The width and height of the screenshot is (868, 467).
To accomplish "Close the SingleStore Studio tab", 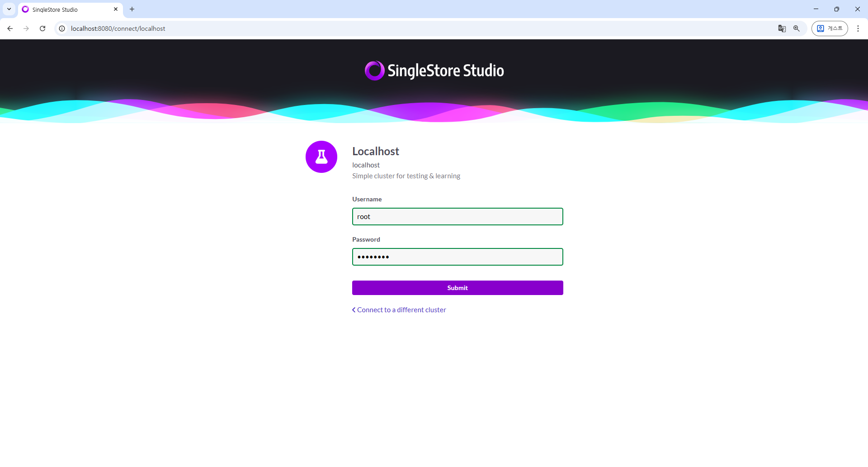I will (116, 9).
